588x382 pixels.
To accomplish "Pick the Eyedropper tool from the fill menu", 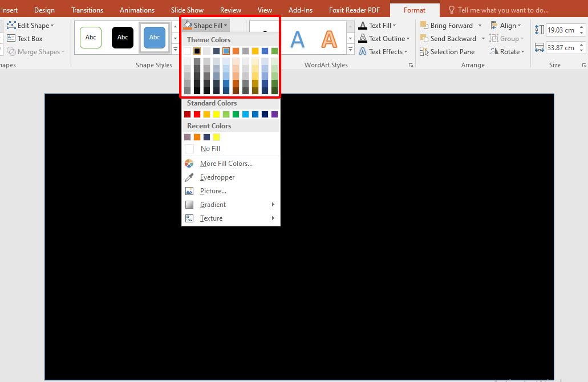I will point(217,177).
